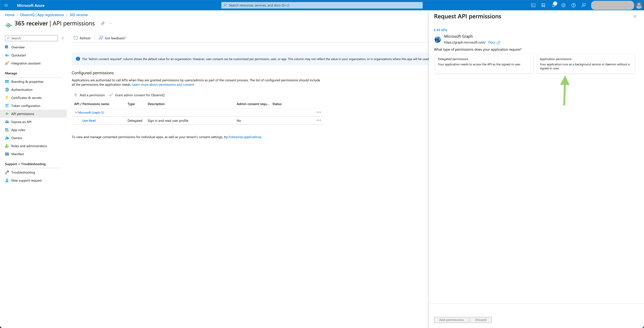644x328 pixels.
Task: Collapse the left resource menu
Action: click(x=63, y=38)
